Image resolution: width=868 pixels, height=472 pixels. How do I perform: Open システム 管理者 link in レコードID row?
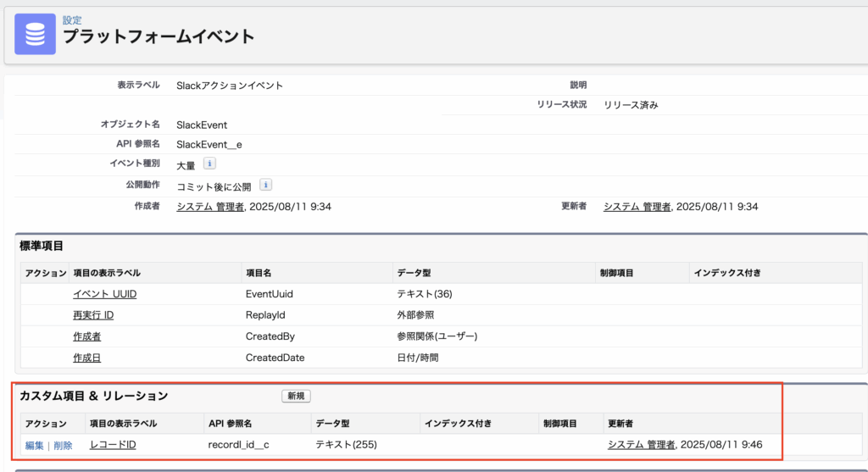(641, 445)
